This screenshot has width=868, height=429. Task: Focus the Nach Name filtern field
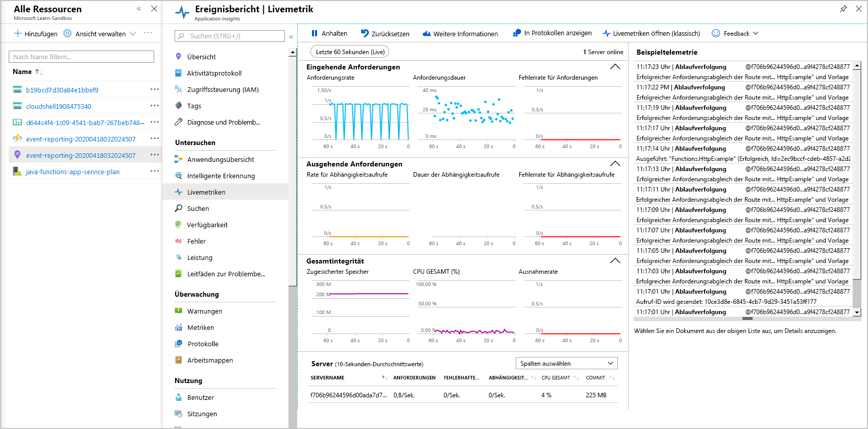[81, 57]
